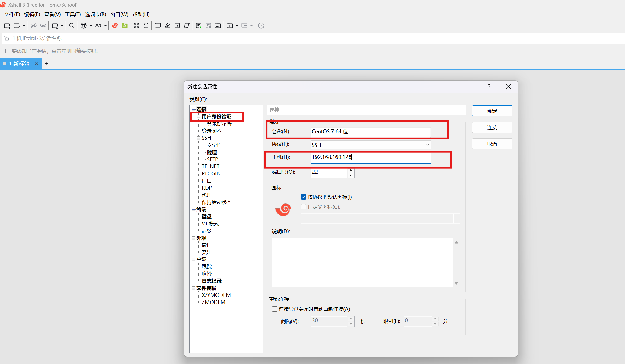The height and width of the screenshot is (364, 625).
Task: Increase the port number with up stepper
Action: click(351, 170)
